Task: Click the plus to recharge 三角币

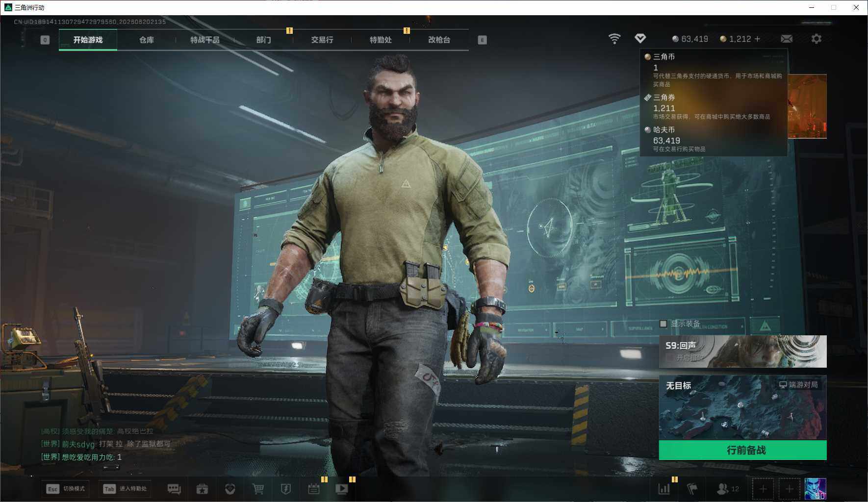Action: [757, 39]
